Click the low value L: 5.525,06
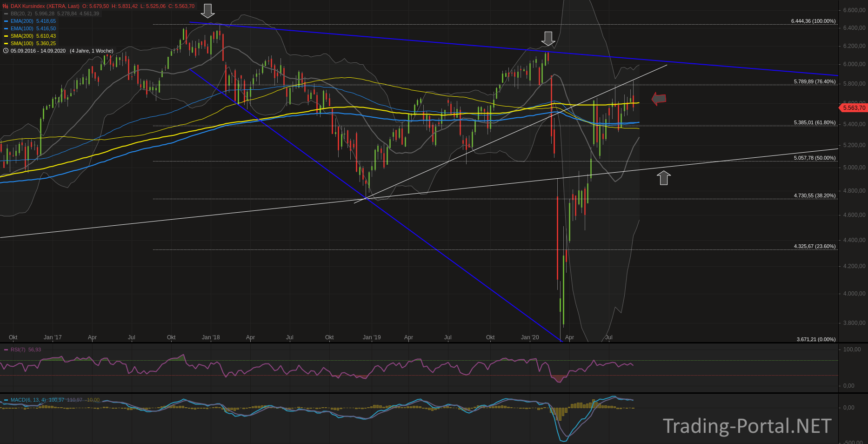Screen dimensions: 868x444 pyautogui.click(x=153, y=6)
